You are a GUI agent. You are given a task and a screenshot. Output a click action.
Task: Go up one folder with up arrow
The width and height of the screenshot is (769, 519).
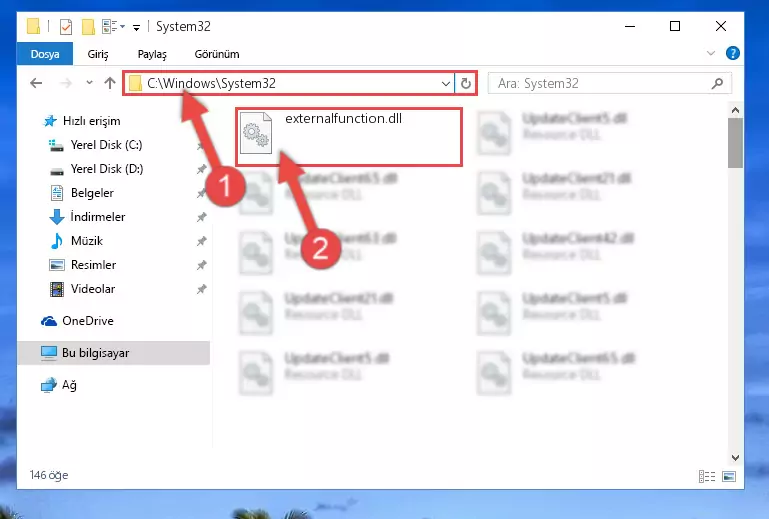point(110,83)
